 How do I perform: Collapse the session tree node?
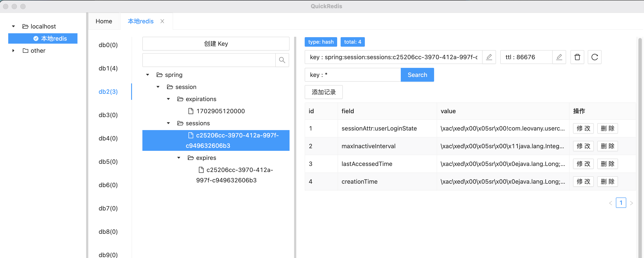point(158,87)
